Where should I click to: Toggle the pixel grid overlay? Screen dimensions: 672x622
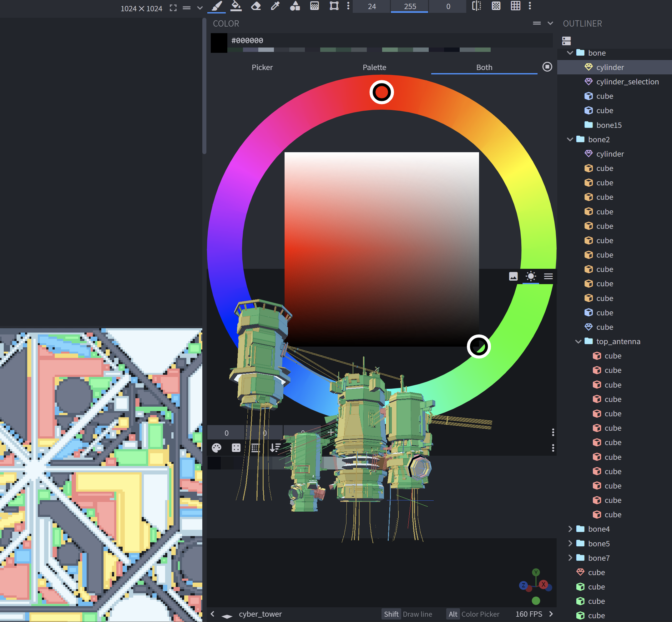point(515,6)
